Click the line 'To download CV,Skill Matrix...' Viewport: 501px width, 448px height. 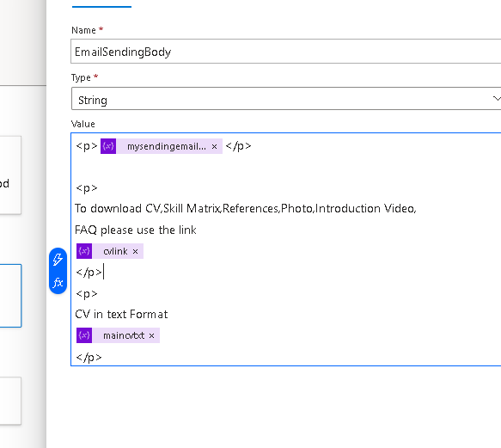[x=246, y=208]
